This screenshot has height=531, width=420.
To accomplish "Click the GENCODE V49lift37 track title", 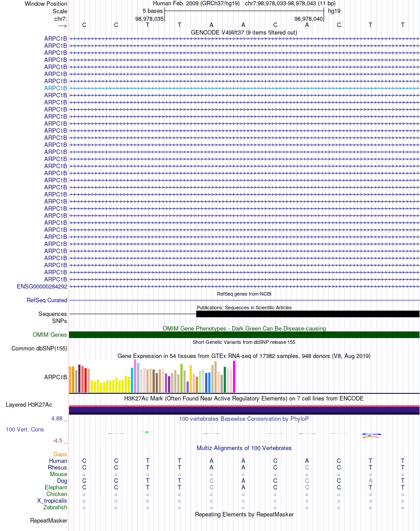I will click(244, 32).
